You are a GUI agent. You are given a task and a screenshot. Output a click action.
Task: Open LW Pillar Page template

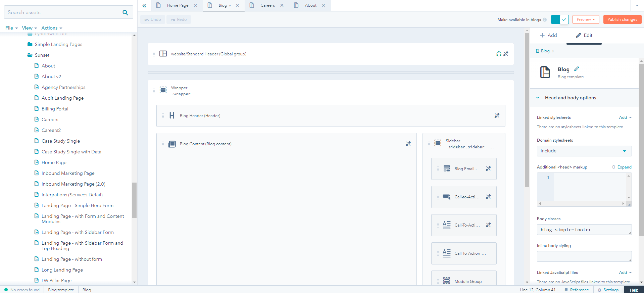[x=56, y=281]
